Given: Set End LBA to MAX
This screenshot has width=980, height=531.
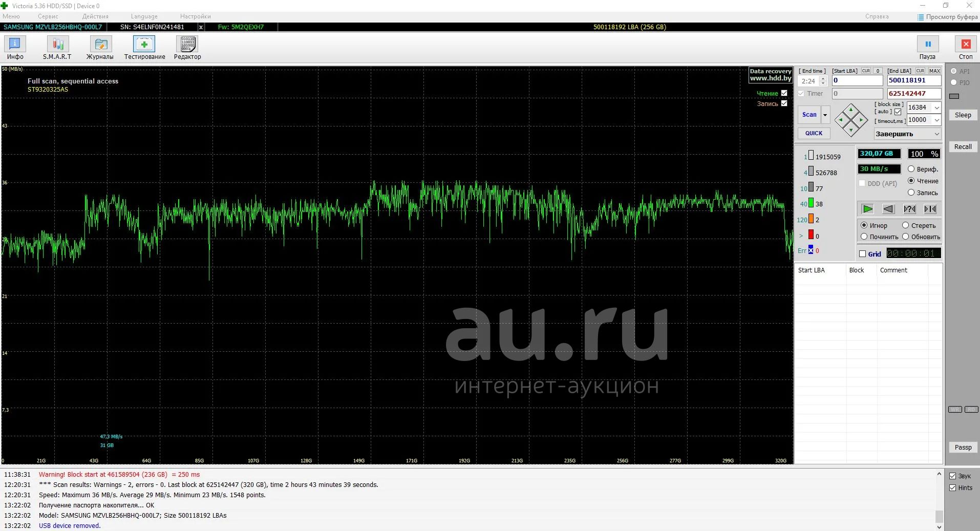Looking at the screenshot, I should pos(934,71).
